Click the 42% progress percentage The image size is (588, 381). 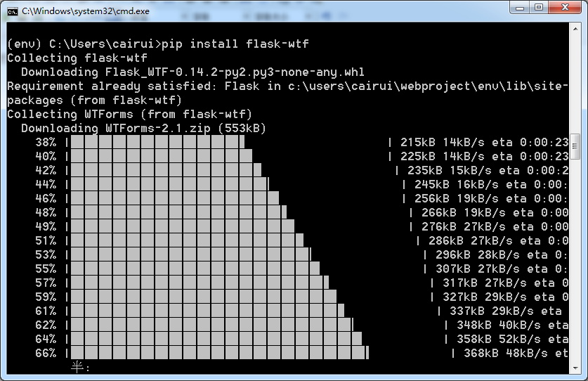46,171
